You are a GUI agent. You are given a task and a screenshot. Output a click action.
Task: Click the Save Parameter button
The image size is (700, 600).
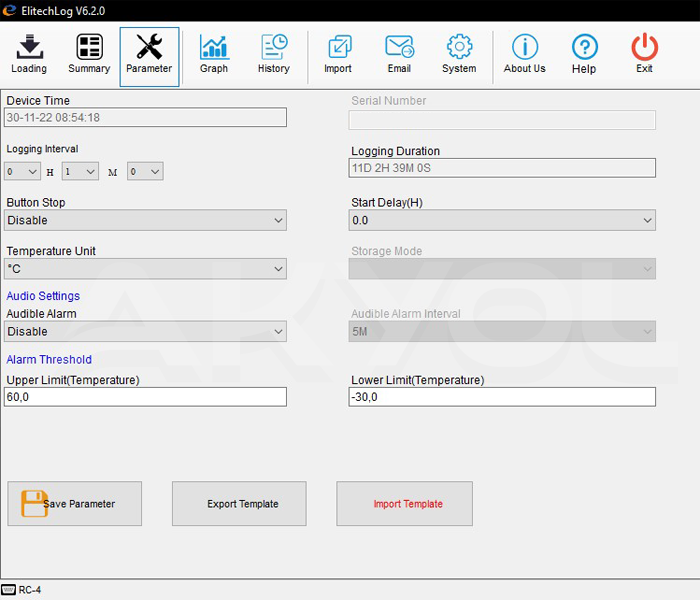(75, 504)
